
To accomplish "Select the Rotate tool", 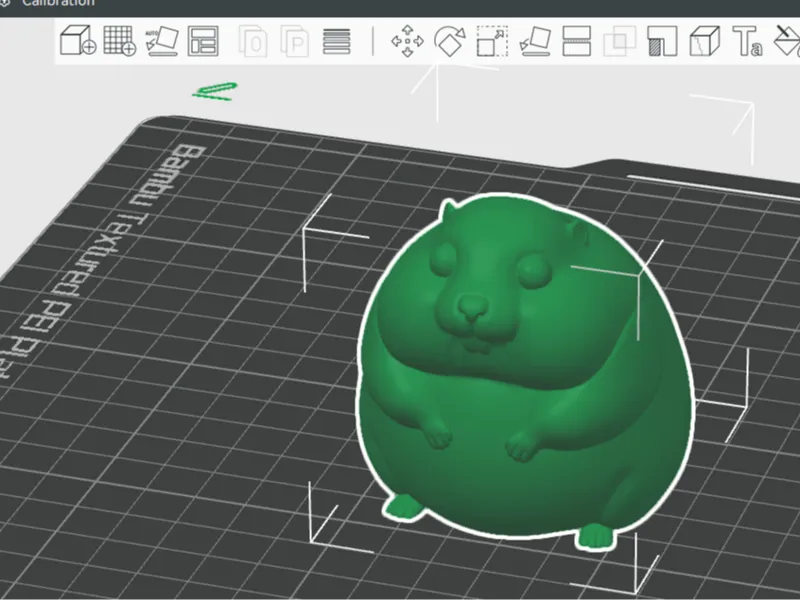I will point(449,41).
